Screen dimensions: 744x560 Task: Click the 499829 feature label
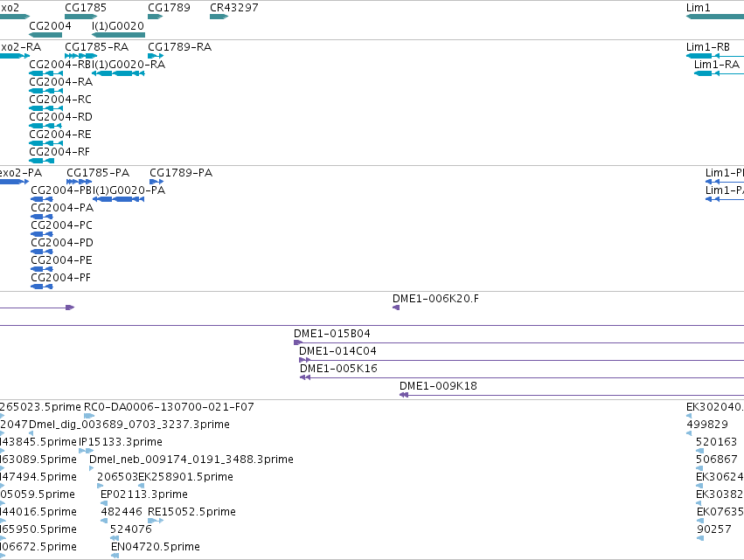click(x=707, y=425)
